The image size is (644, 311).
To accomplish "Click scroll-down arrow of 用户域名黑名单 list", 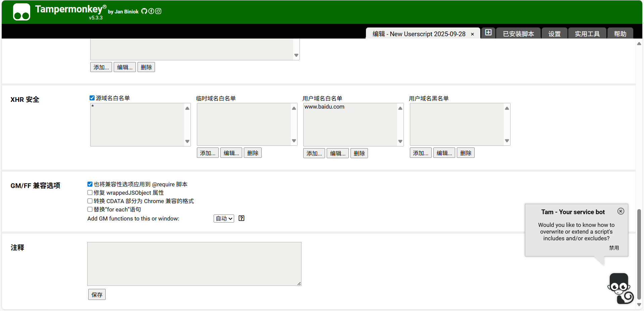I will (507, 141).
